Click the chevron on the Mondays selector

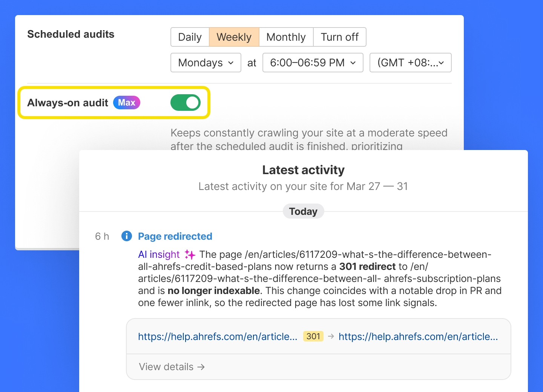coord(231,63)
